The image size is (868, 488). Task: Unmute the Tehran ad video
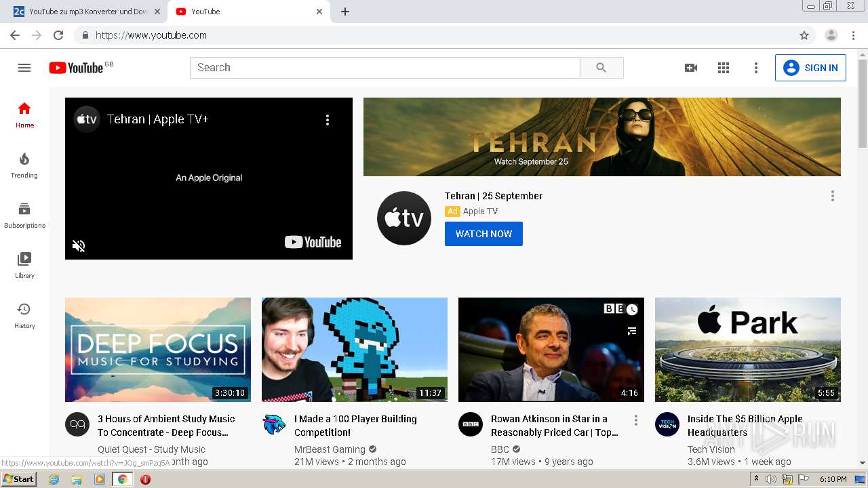pos(79,245)
